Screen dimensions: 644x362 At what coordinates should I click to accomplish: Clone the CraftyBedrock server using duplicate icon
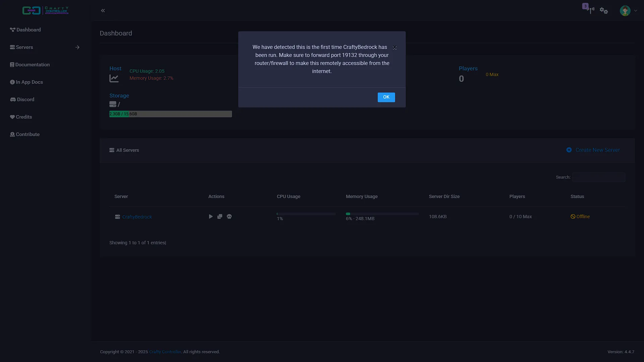click(x=220, y=217)
